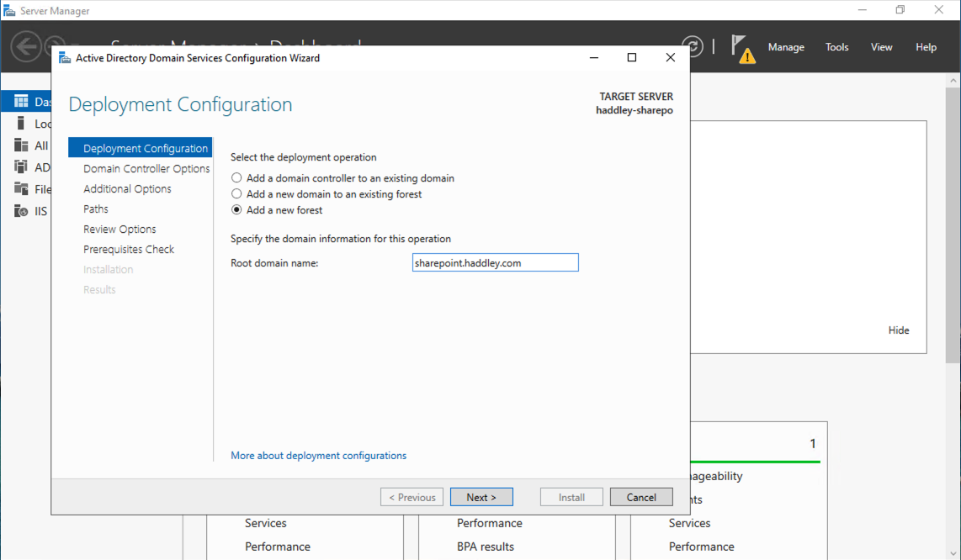Click BPA results in the Server Manager tile
This screenshot has width=961, height=560.
[x=485, y=547]
